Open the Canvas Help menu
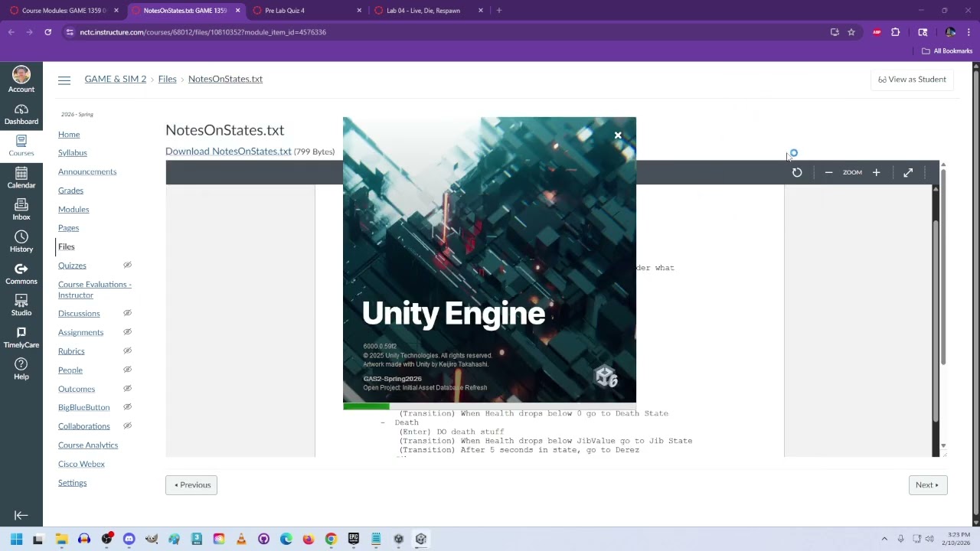The height and width of the screenshot is (551, 980). point(21,370)
